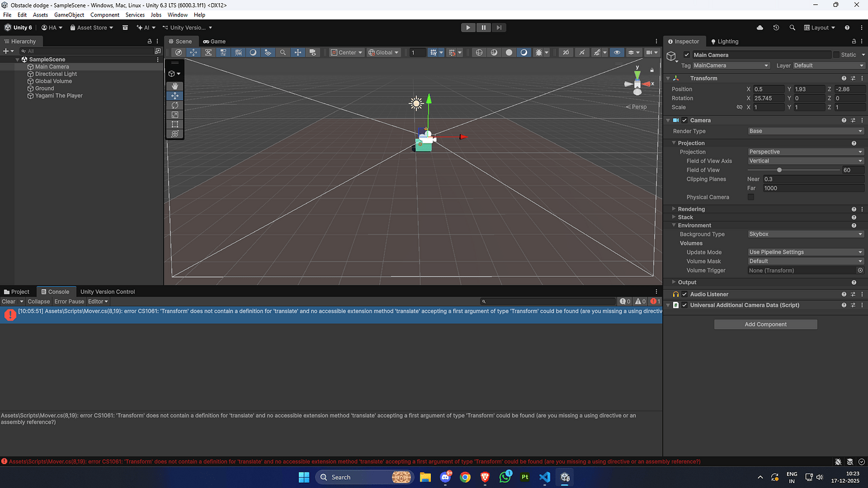Screen dimensions: 868x488
Task: Open the GameObject menu
Action: [69, 14]
